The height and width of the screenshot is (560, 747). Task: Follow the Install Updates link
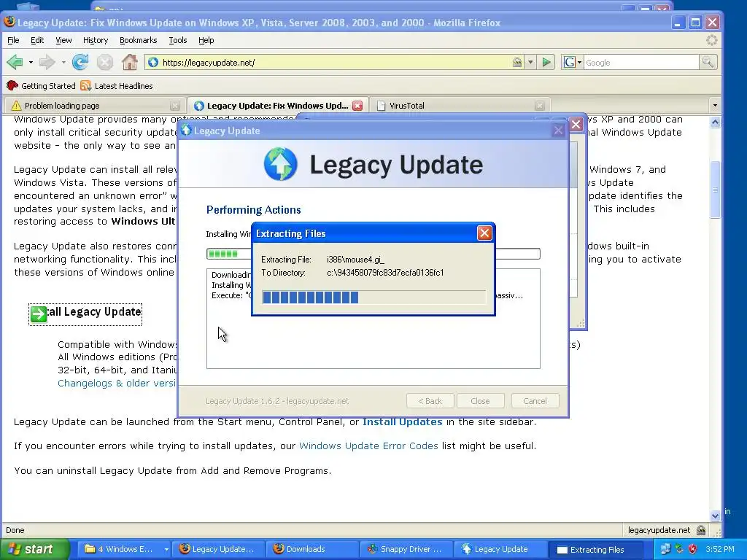pyautogui.click(x=403, y=422)
